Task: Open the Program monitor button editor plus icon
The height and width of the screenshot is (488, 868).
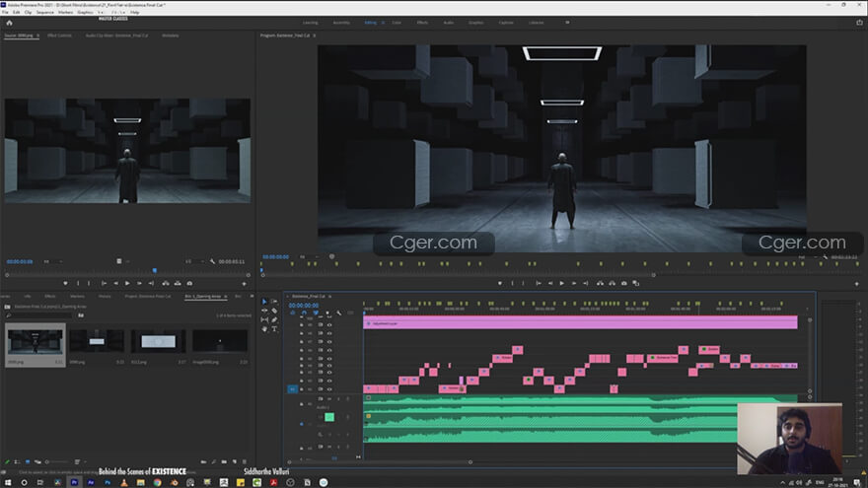Action: tap(857, 284)
